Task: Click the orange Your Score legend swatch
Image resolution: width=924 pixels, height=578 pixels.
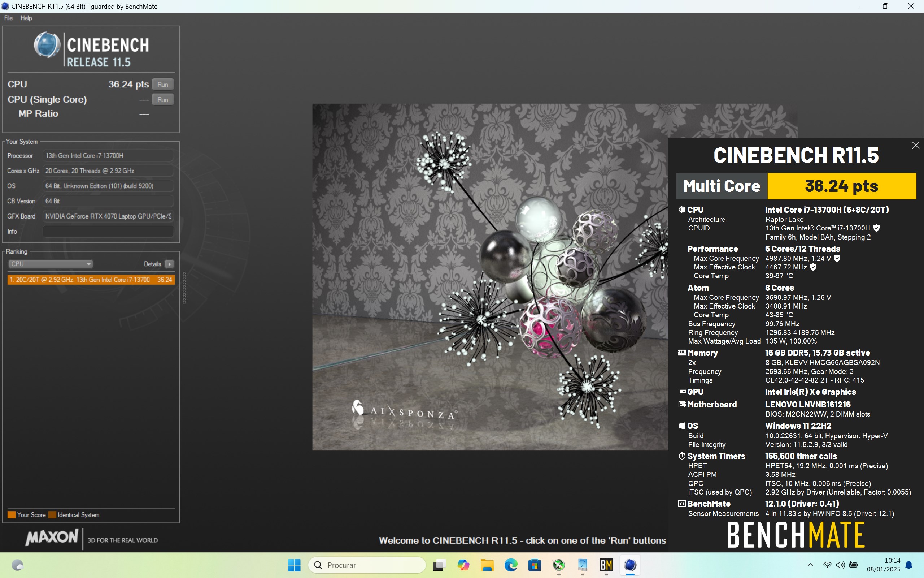Action: [12, 514]
